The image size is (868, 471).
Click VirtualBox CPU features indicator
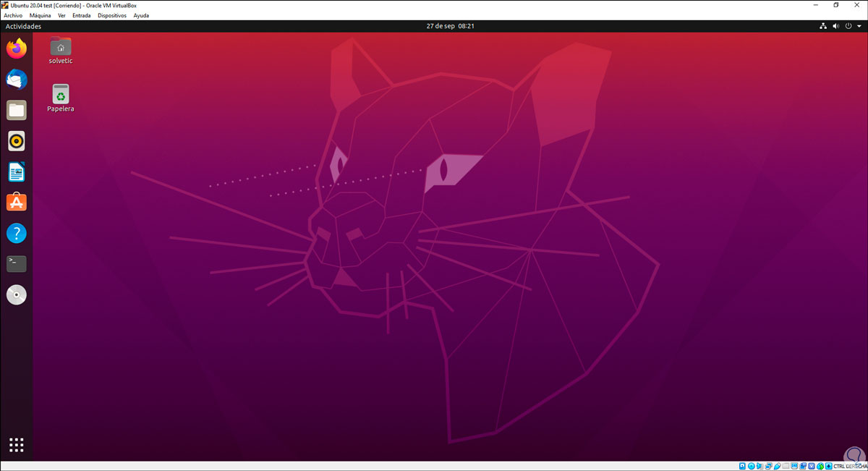pyautogui.click(x=811, y=466)
